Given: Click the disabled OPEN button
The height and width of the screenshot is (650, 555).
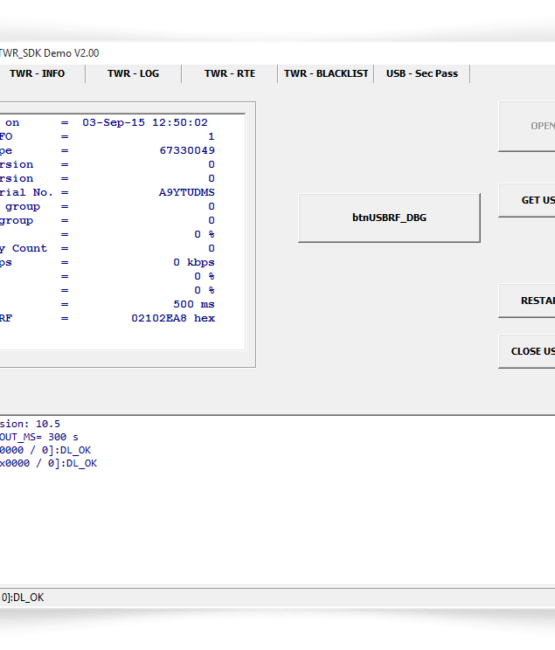Looking at the screenshot, I should [x=527, y=126].
